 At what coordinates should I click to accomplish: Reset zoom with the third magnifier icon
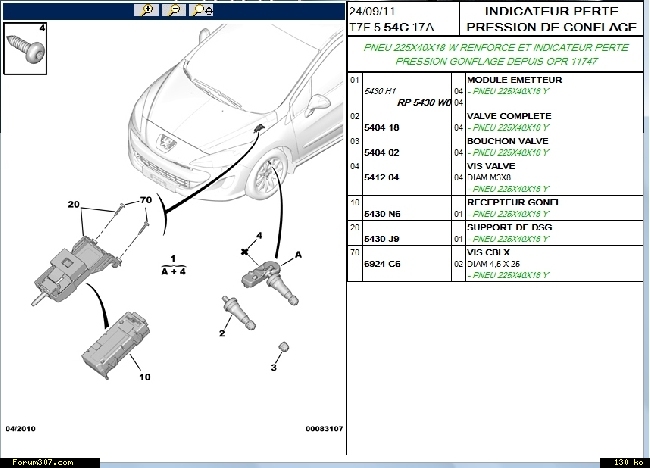pos(201,10)
